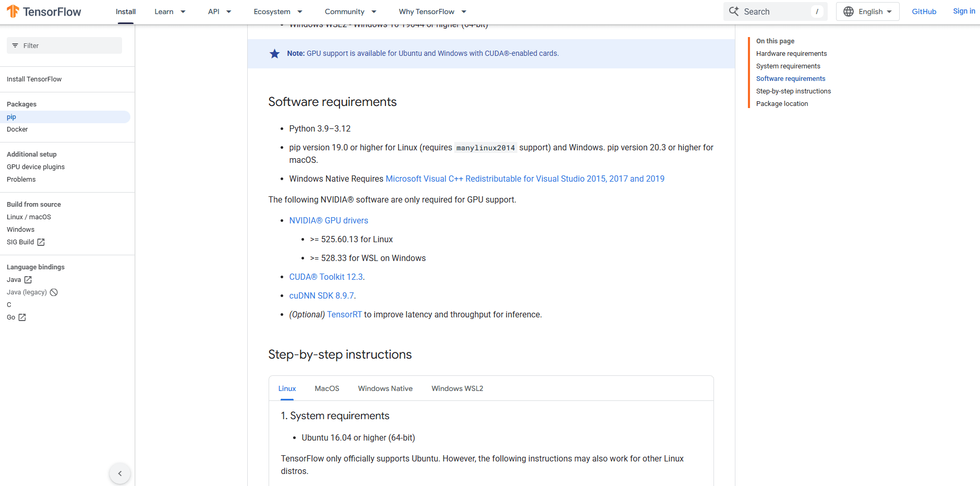The width and height of the screenshot is (980, 486).
Task: Open Install TensorFlow in sidebar
Action: coord(34,79)
